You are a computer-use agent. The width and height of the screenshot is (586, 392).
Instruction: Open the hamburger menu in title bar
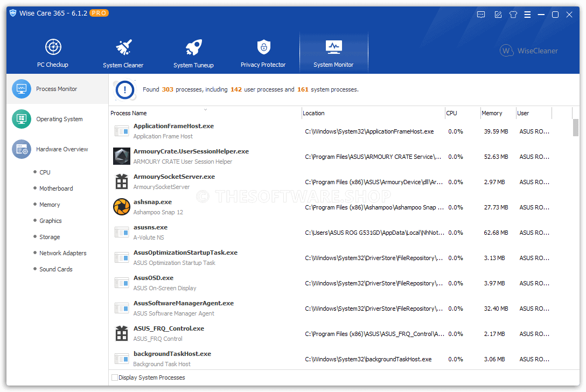(527, 15)
